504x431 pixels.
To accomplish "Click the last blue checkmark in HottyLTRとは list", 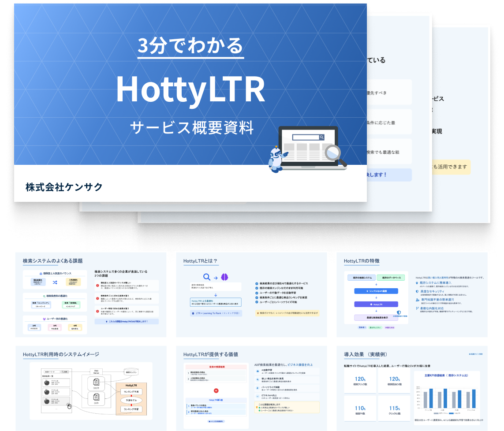I will coord(257,302).
